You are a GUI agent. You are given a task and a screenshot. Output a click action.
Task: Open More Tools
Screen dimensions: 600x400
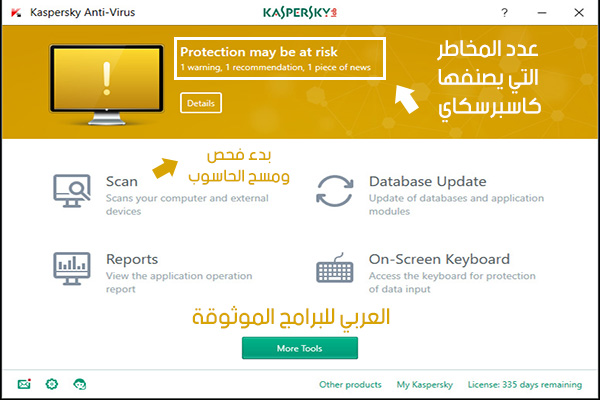coord(300,348)
